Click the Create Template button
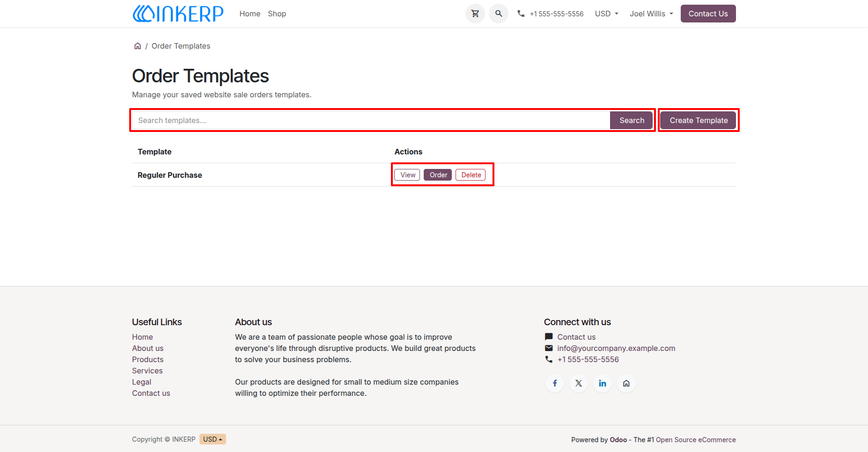This screenshot has width=868, height=452. point(699,120)
